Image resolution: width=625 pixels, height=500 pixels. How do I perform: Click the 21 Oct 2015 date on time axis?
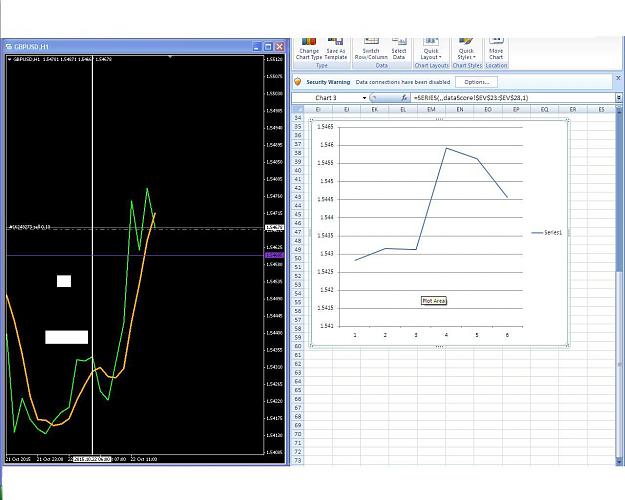18,459
